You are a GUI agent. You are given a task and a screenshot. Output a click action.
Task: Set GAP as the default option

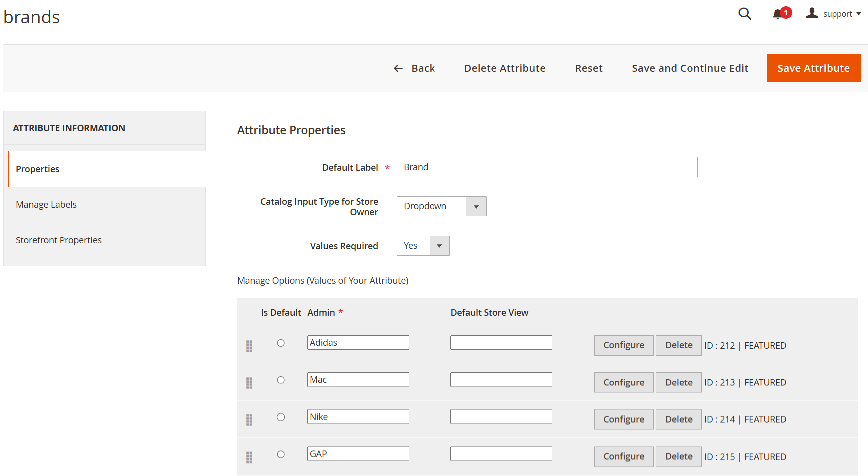tap(281, 454)
